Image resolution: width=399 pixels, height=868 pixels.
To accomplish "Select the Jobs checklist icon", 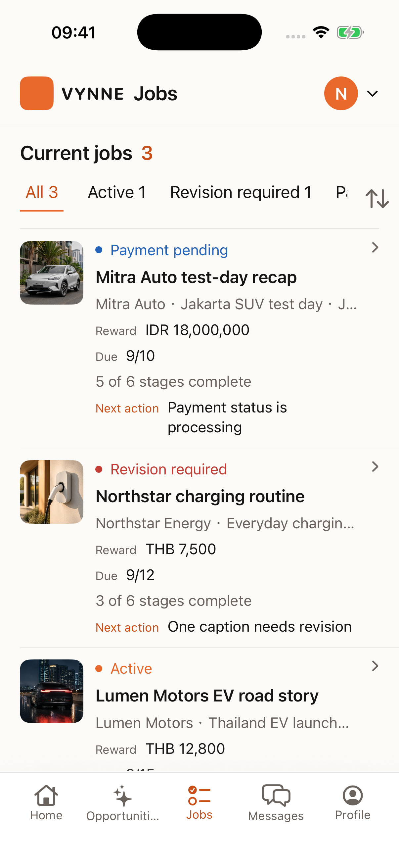I will click(x=199, y=795).
